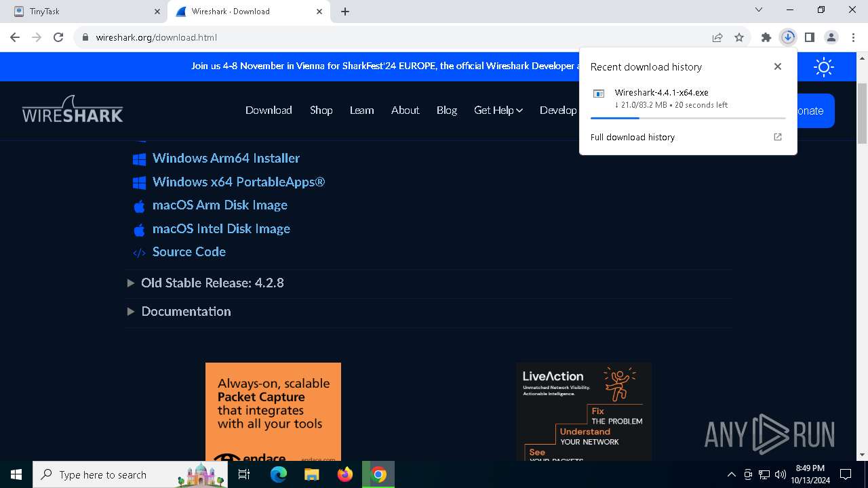Toggle light mode with the sun icon
The width and height of the screenshot is (868, 488).
pos(824,66)
